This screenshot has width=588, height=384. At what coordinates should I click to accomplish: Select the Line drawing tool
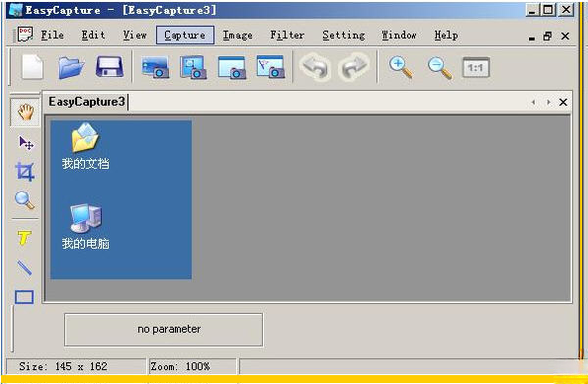click(25, 268)
